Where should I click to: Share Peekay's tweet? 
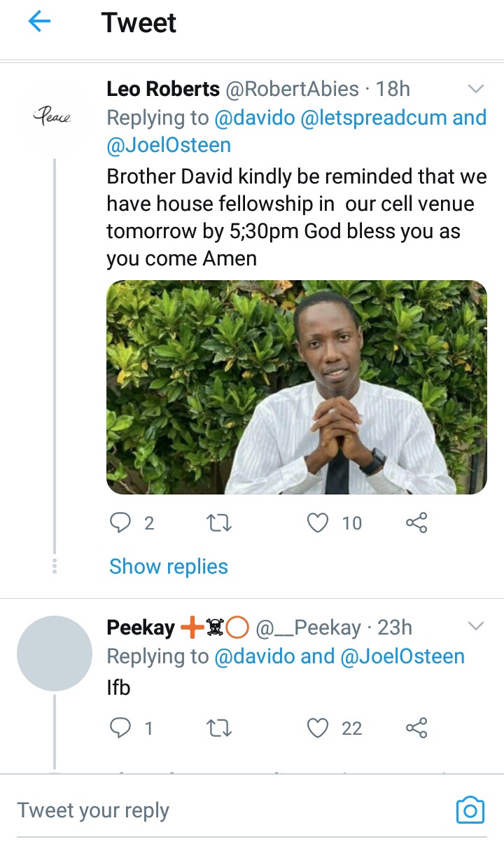click(416, 728)
